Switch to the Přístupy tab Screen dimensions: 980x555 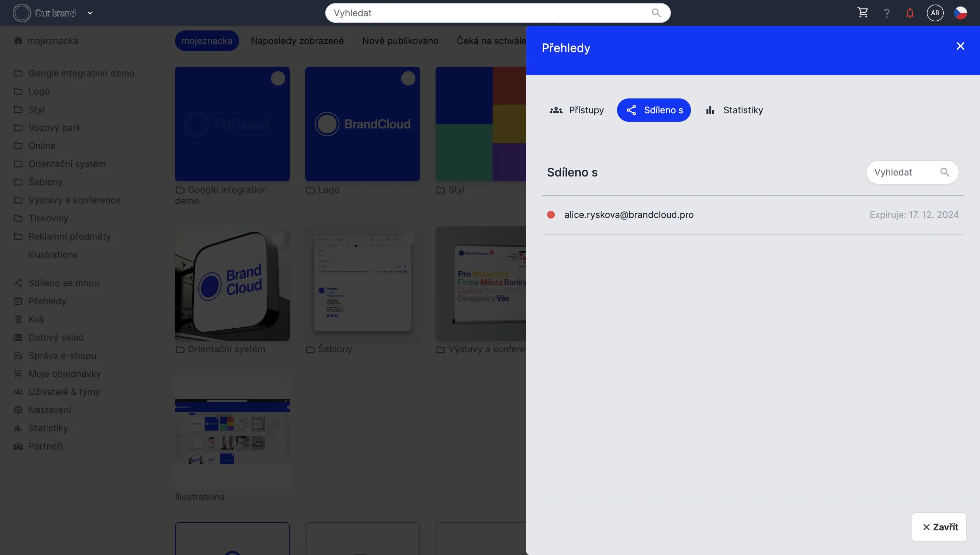coord(577,110)
